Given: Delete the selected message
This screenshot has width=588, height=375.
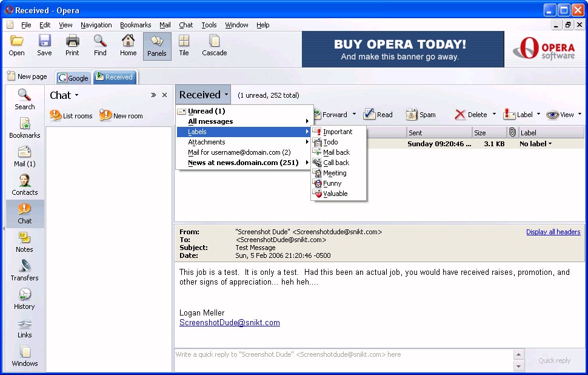Looking at the screenshot, I should pos(470,115).
